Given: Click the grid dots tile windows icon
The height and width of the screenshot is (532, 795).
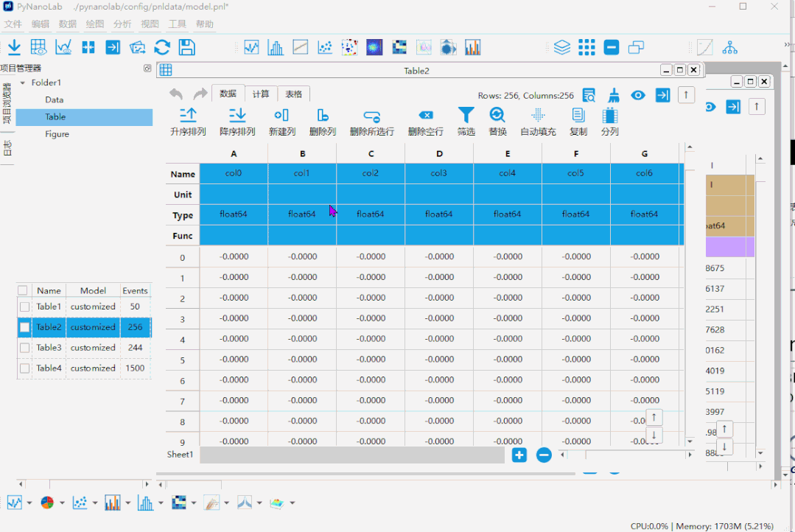Looking at the screenshot, I should [586, 47].
